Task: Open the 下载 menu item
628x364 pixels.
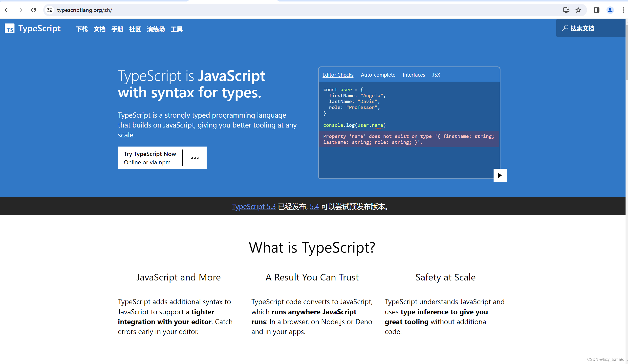Action: (82, 29)
